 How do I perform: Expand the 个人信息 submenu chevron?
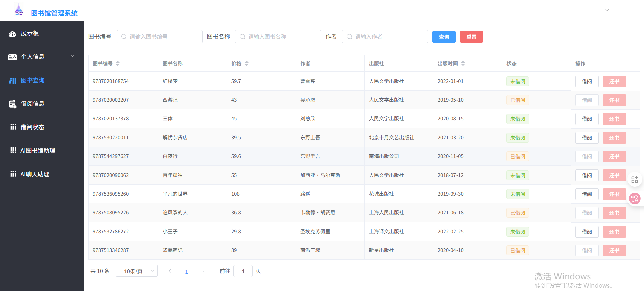72,56
